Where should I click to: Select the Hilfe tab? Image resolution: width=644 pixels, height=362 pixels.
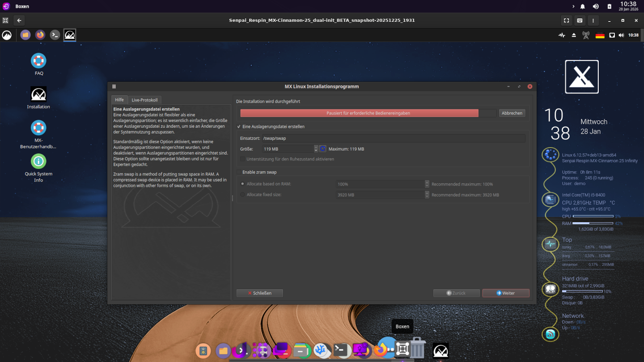[x=119, y=100]
